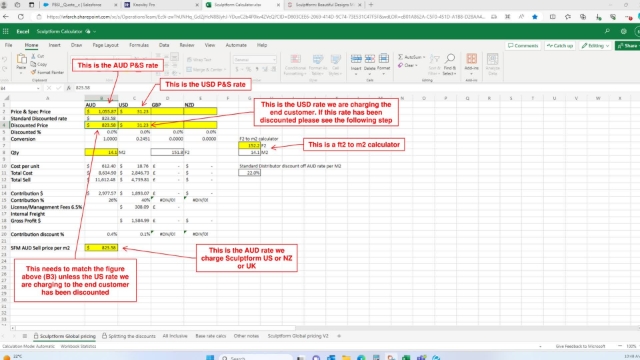
Task: Click the Insert cells icon
Action: (x=356, y=59)
